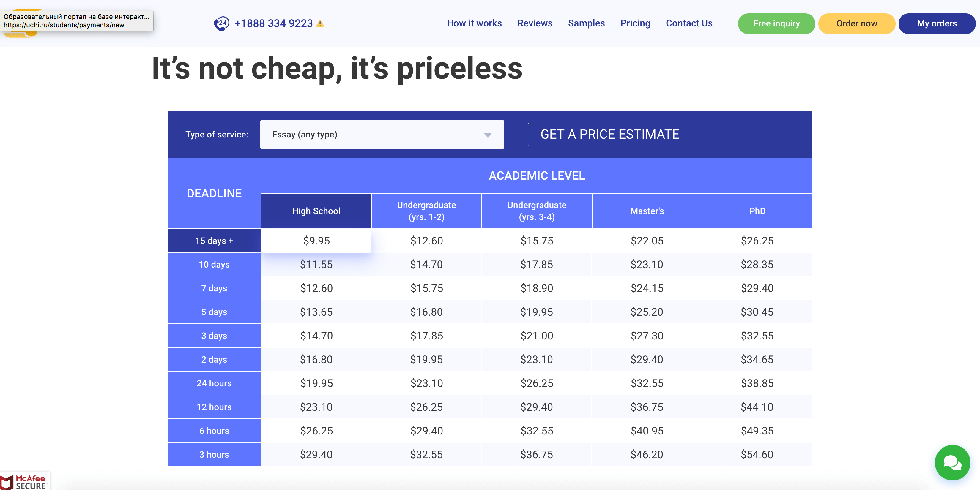Click the yellow warning icon beside phone number
980x490 pixels.
(320, 23)
